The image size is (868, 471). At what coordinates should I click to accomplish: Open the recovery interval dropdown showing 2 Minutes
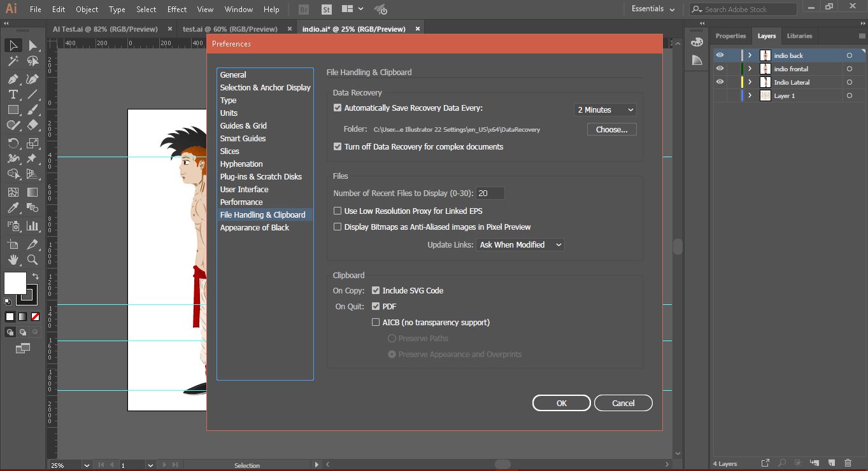pyautogui.click(x=604, y=109)
